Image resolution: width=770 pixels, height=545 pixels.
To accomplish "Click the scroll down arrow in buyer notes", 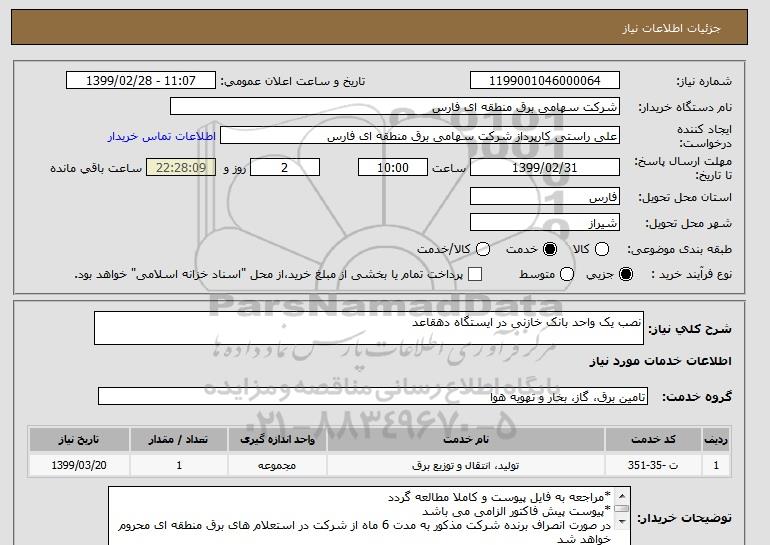I will [x=622, y=521].
